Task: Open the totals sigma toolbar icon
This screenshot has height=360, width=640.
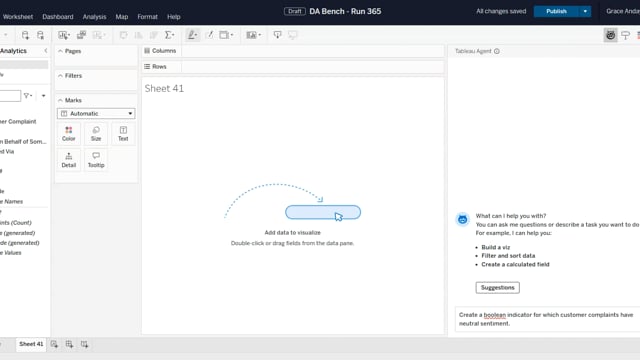Action: coord(169,35)
